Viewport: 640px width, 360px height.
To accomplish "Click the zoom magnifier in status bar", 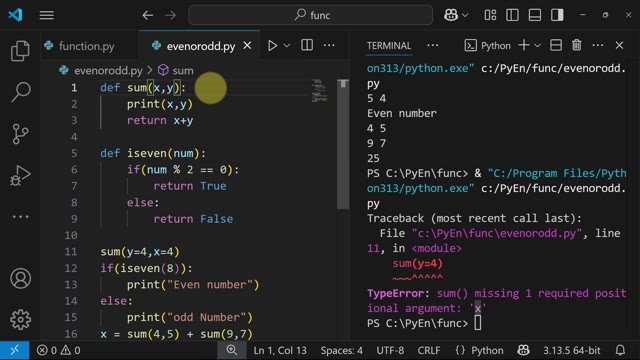I will tap(232, 350).
